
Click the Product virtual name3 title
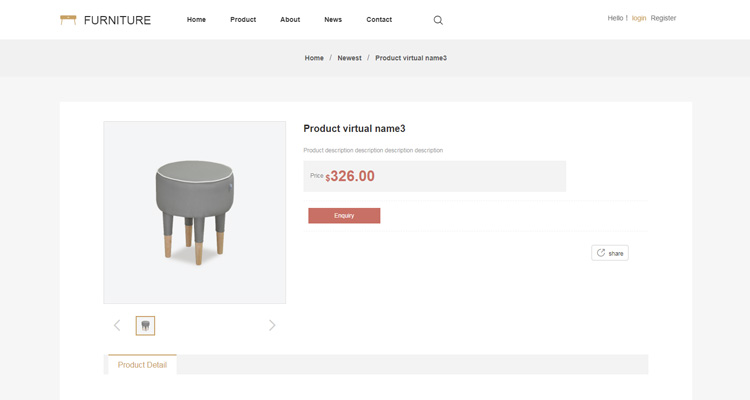(x=354, y=128)
